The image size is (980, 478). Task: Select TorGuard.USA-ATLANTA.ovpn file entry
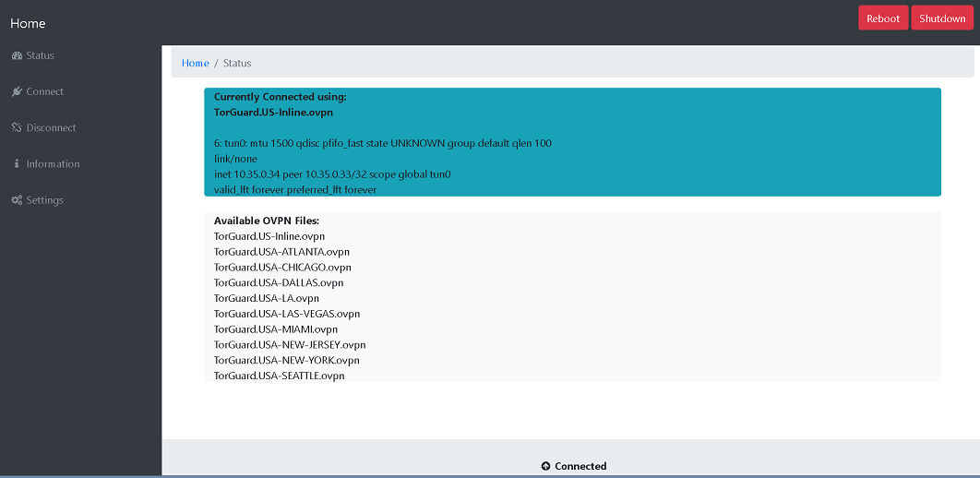(281, 252)
